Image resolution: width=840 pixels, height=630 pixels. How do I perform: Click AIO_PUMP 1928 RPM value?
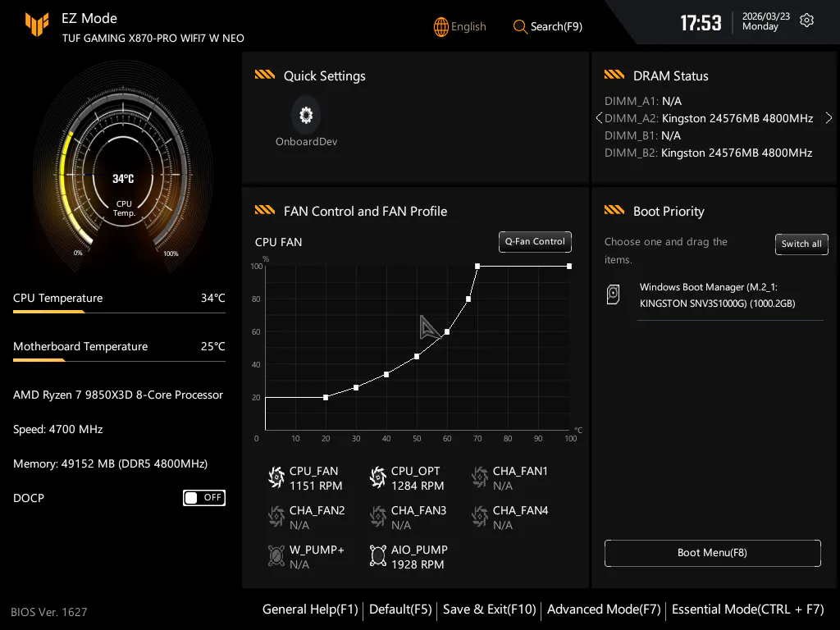[418, 564]
